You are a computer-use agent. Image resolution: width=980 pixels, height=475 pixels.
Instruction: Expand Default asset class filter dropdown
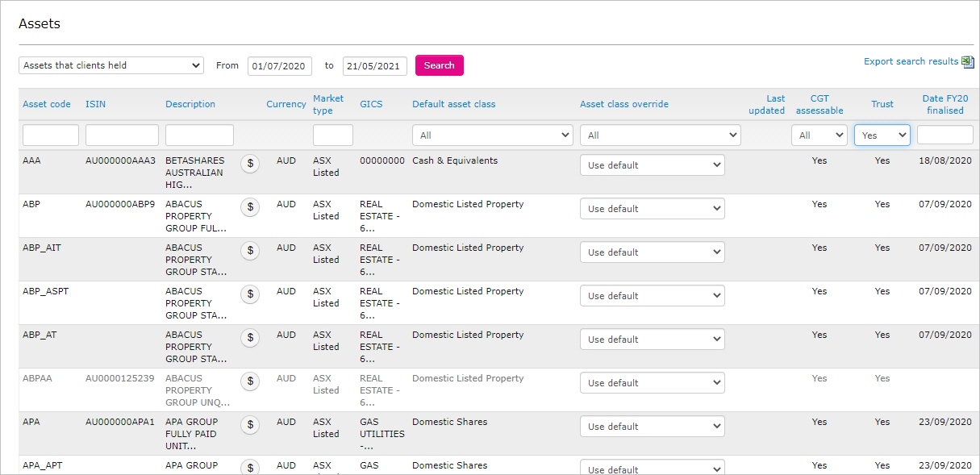[493, 135]
